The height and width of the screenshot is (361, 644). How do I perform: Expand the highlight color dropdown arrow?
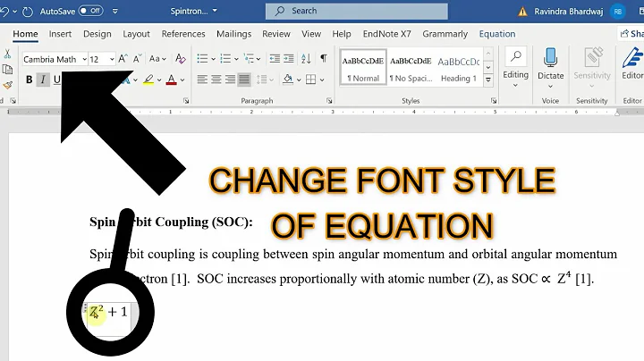(159, 80)
